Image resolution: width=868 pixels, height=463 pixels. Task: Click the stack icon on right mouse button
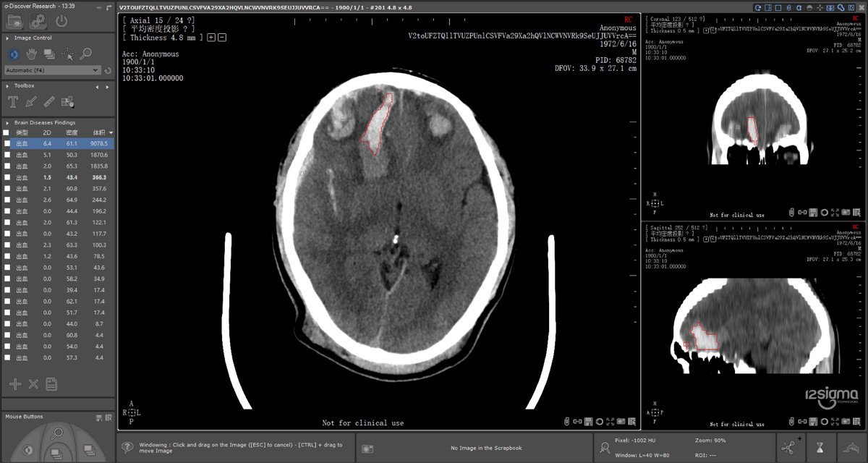click(x=88, y=450)
